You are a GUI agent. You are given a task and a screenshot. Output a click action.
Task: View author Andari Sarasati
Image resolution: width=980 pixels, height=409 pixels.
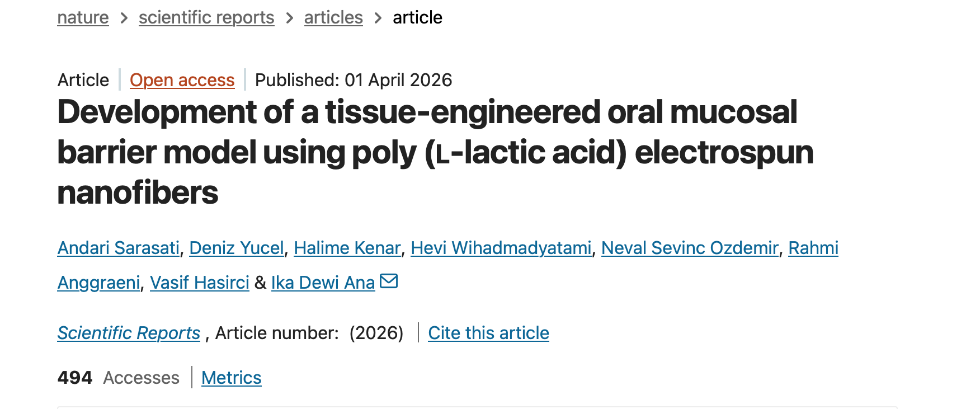[119, 248]
